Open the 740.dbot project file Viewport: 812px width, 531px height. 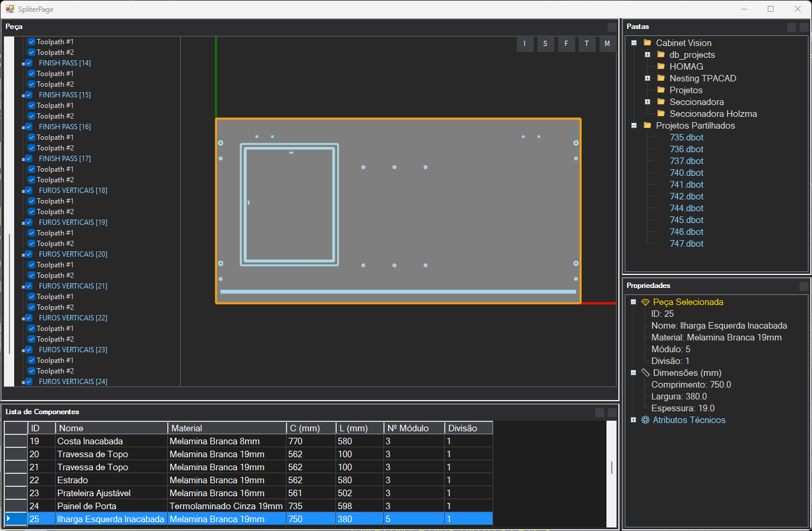point(686,173)
